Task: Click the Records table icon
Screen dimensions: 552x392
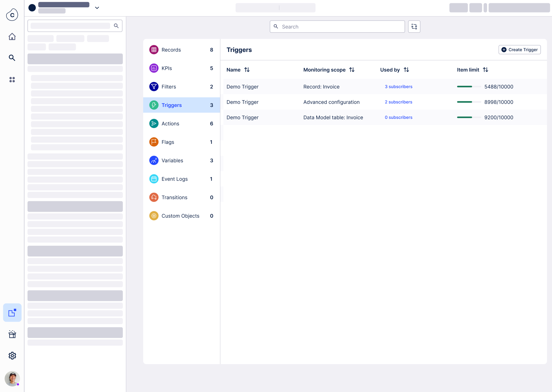Action: point(154,50)
